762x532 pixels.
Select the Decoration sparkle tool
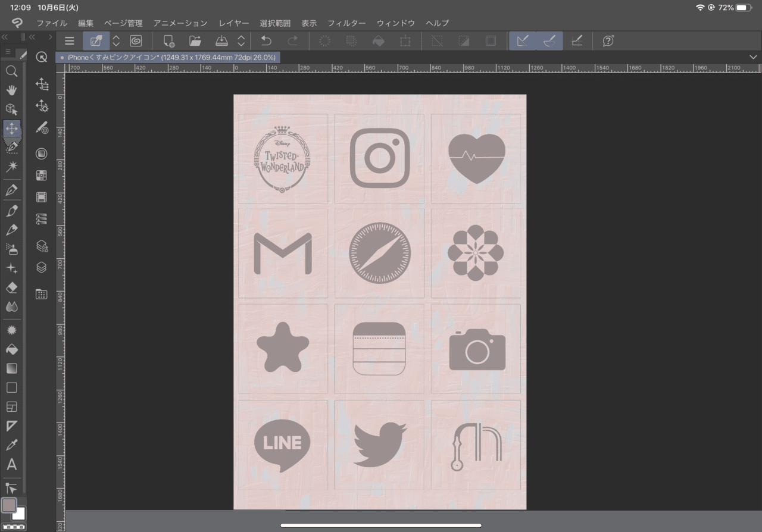[x=11, y=268]
